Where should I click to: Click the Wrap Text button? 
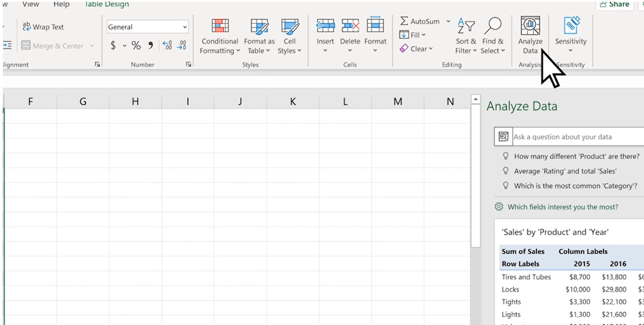[43, 27]
